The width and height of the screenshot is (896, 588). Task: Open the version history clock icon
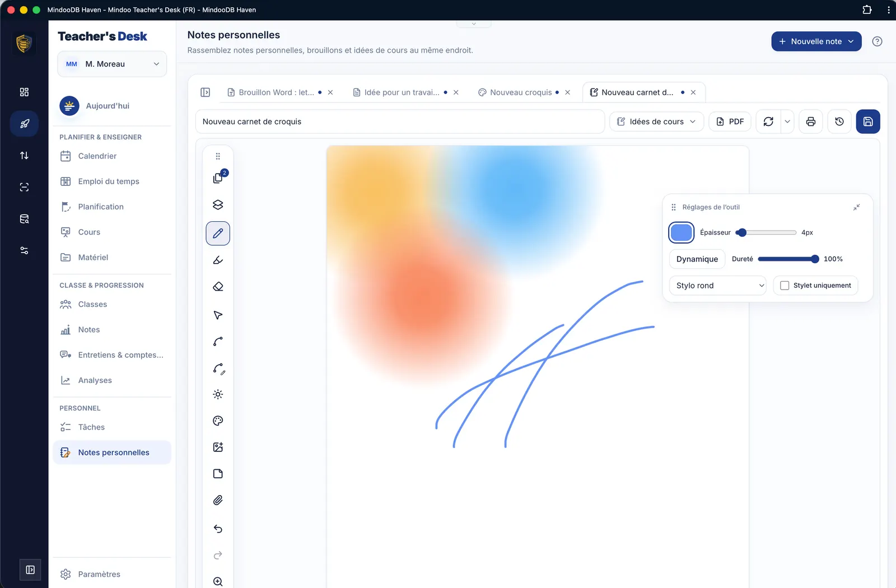point(839,122)
